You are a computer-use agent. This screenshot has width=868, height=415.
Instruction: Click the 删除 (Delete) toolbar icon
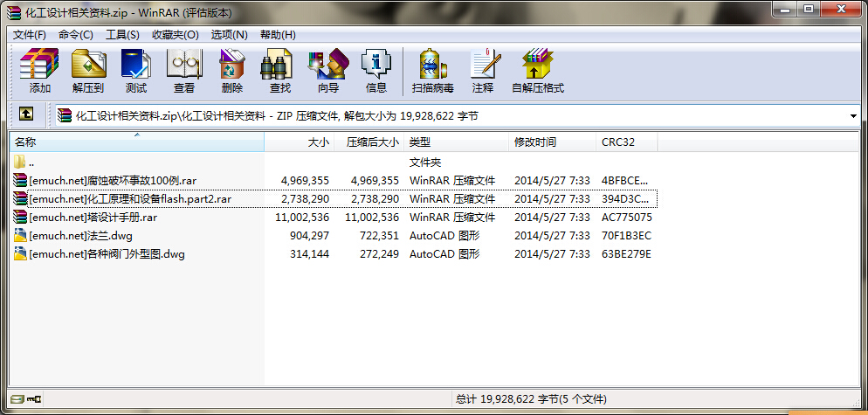coord(232,65)
